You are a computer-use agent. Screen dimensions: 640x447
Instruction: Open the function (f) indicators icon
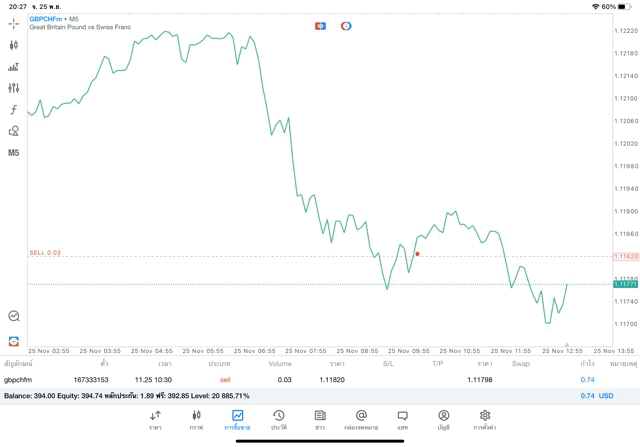pyautogui.click(x=14, y=110)
